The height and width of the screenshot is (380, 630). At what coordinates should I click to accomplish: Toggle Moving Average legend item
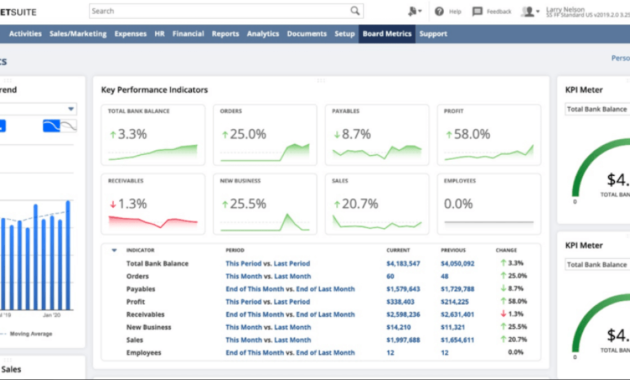point(27,334)
